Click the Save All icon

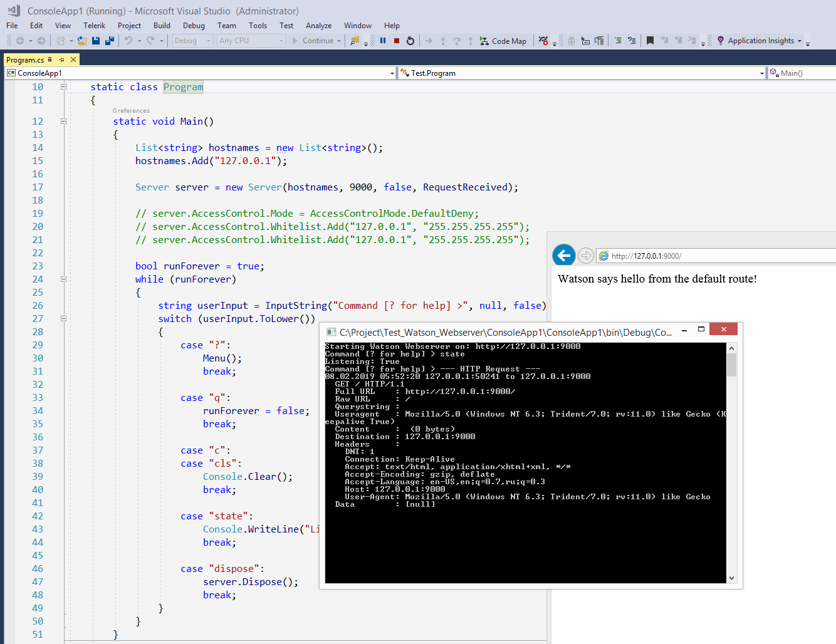tap(108, 40)
